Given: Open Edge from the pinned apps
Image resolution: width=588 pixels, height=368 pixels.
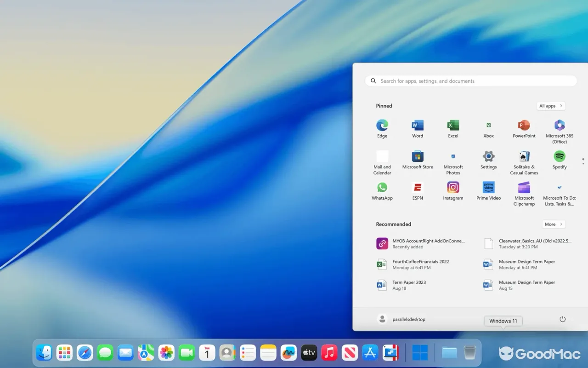Looking at the screenshot, I should tap(382, 129).
